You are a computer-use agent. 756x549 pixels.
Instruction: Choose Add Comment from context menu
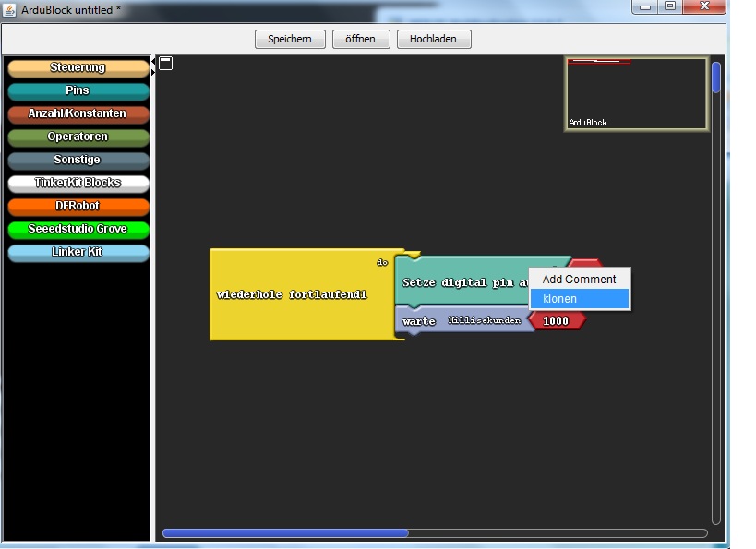pos(579,279)
